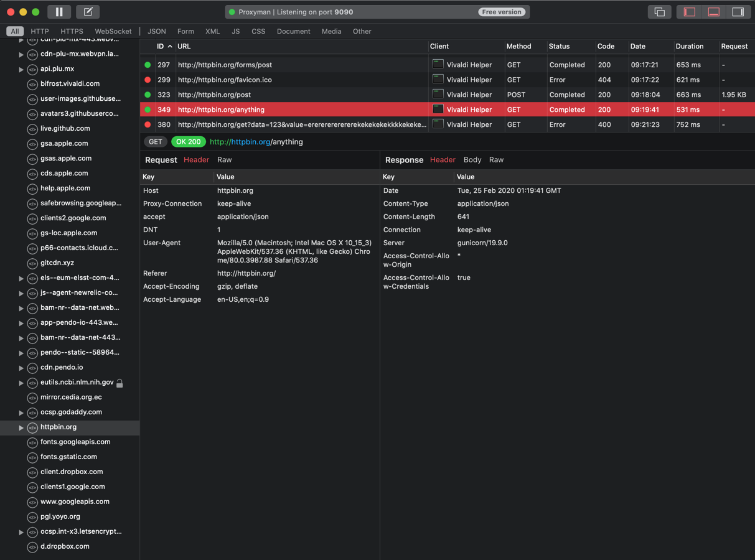Filter by HTTPS protocol
This screenshot has width=755, height=560.
click(x=72, y=31)
